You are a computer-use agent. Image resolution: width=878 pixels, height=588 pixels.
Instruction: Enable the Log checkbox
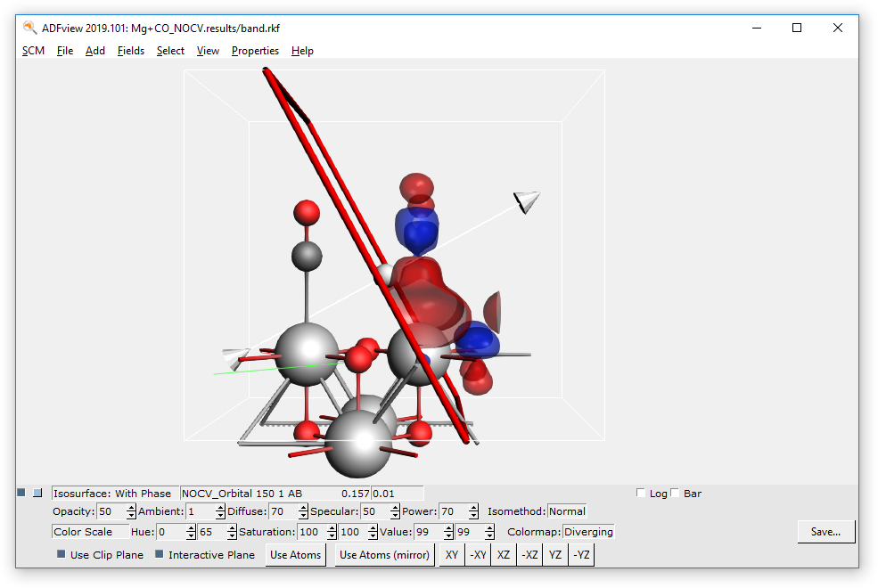point(640,492)
